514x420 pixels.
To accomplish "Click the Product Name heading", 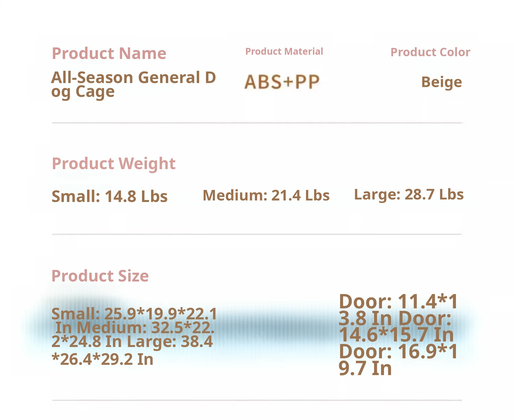I will [x=109, y=53].
